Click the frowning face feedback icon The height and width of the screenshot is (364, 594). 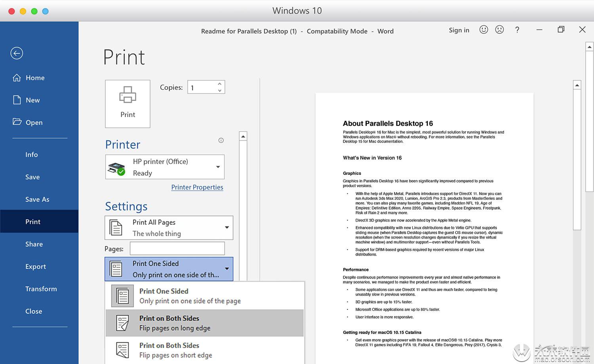pos(499,30)
